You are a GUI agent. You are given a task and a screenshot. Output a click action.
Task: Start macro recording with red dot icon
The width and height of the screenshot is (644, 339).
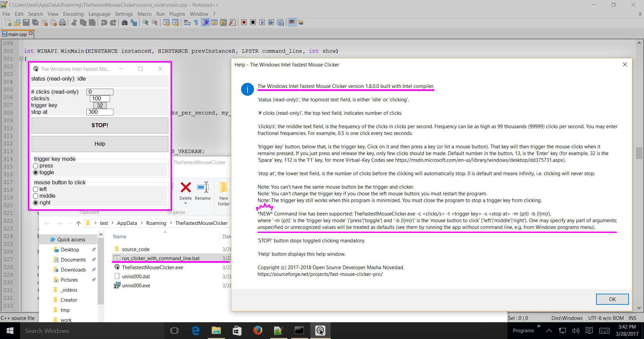(x=244, y=22)
